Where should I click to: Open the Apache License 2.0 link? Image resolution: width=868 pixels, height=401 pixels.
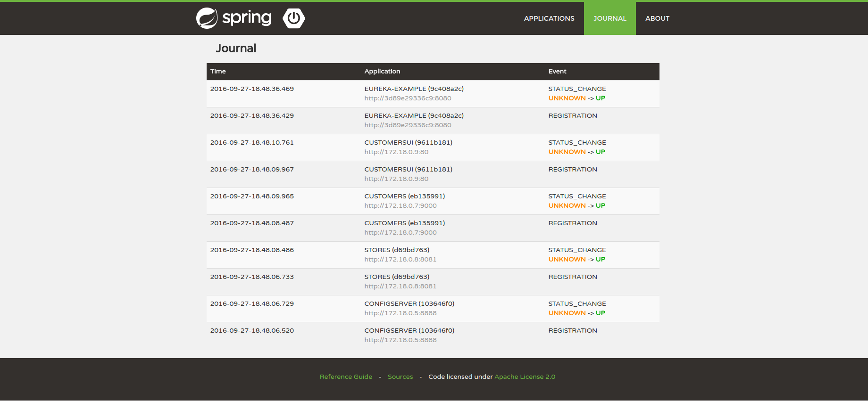click(x=525, y=376)
